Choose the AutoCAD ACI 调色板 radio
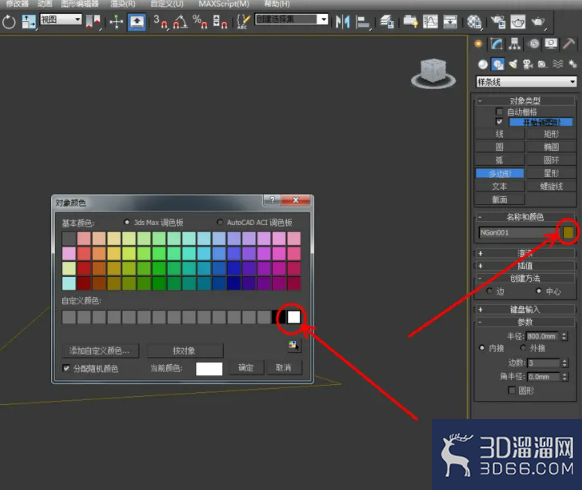Screen dimensions: 582x490 [220, 222]
